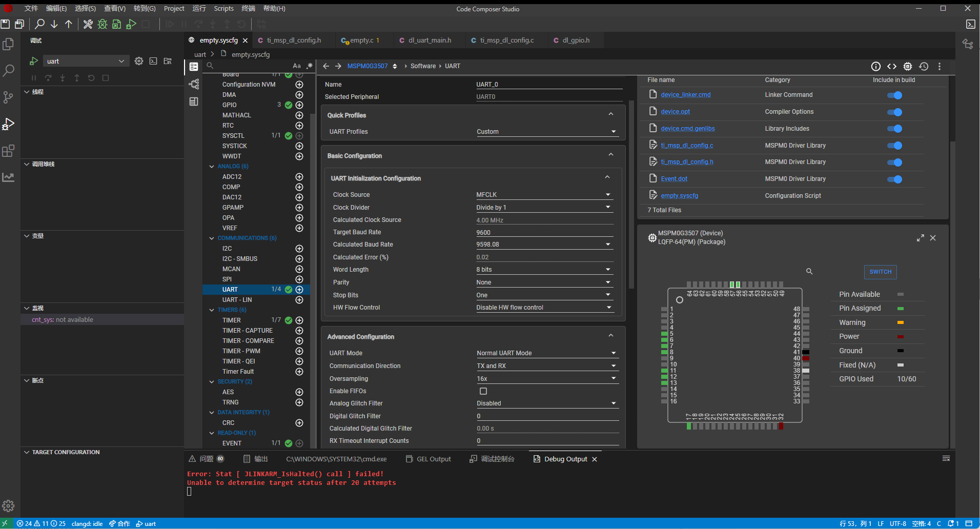The height and width of the screenshot is (529, 980).
Task: Click the Manage gear icon at bottom left
Action: (x=9, y=506)
